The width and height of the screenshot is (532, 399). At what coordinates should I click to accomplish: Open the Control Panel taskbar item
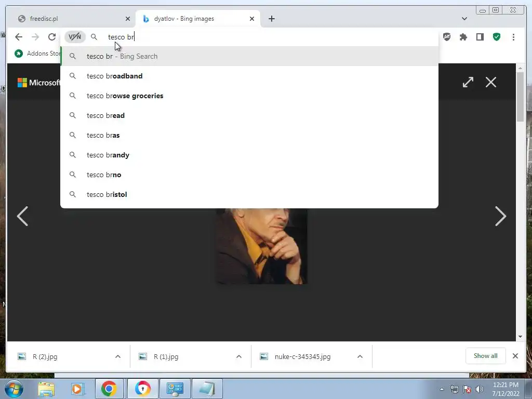(x=175, y=389)
